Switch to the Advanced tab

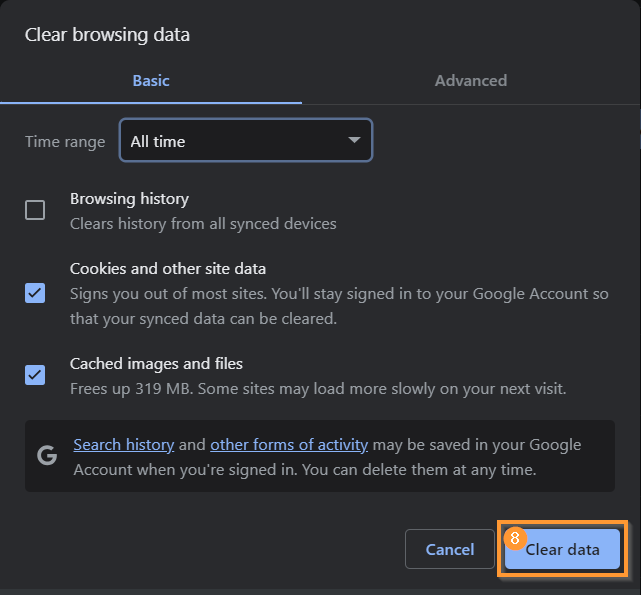471,81
